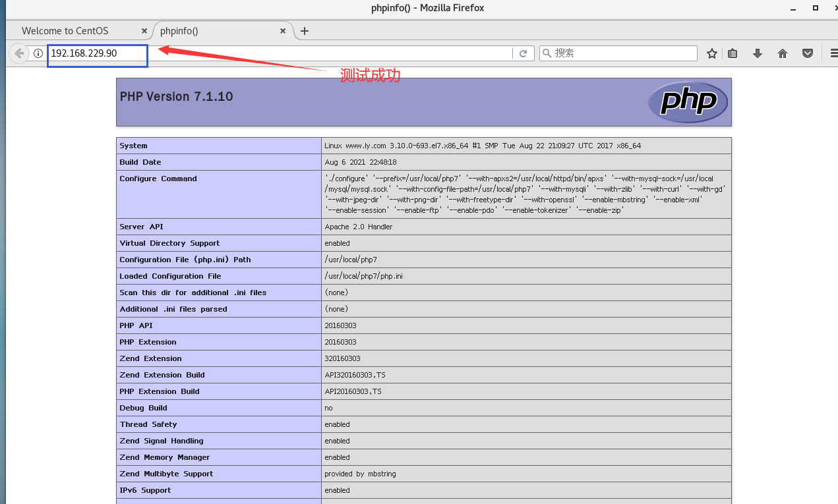The image size is (838, 504).
Task: Select the Server API row label
Action: pyautogui.click(x=141, y=227)
